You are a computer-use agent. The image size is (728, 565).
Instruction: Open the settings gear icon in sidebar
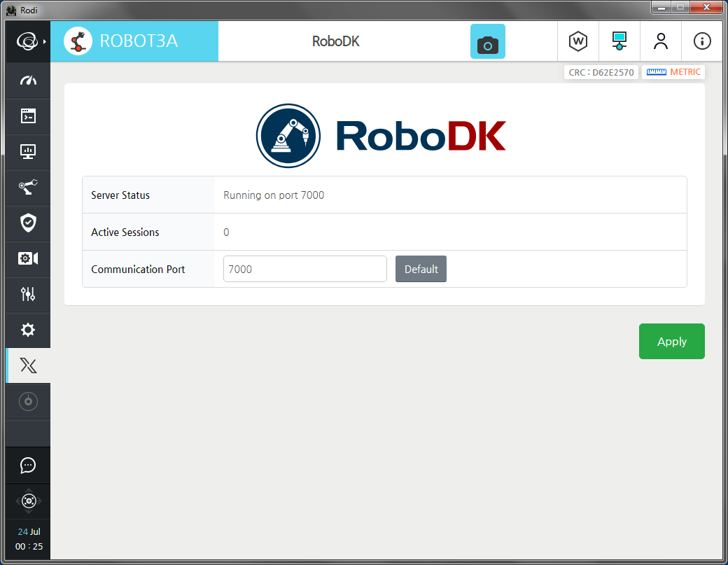(28, 330)
